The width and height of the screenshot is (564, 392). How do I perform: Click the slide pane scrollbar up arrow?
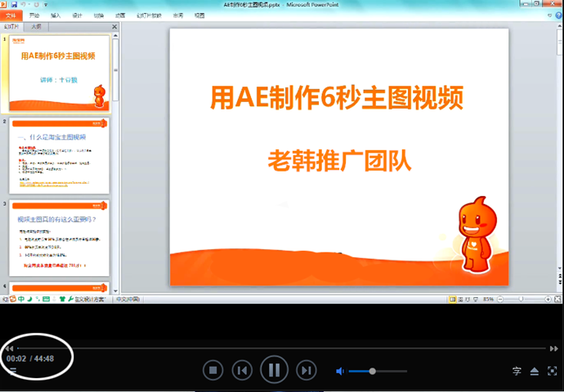tap(115, 36)
